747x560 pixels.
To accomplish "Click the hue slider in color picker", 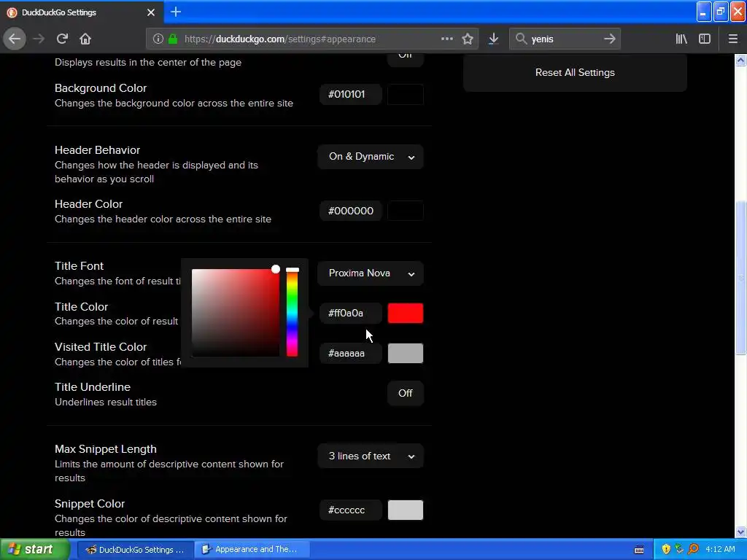I will click(292, 313).
